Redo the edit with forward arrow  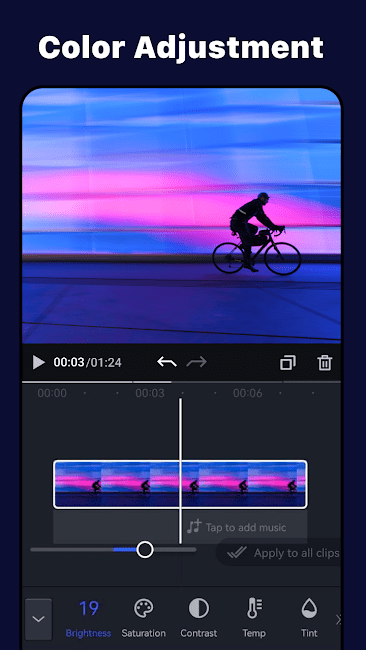point(196,362)
